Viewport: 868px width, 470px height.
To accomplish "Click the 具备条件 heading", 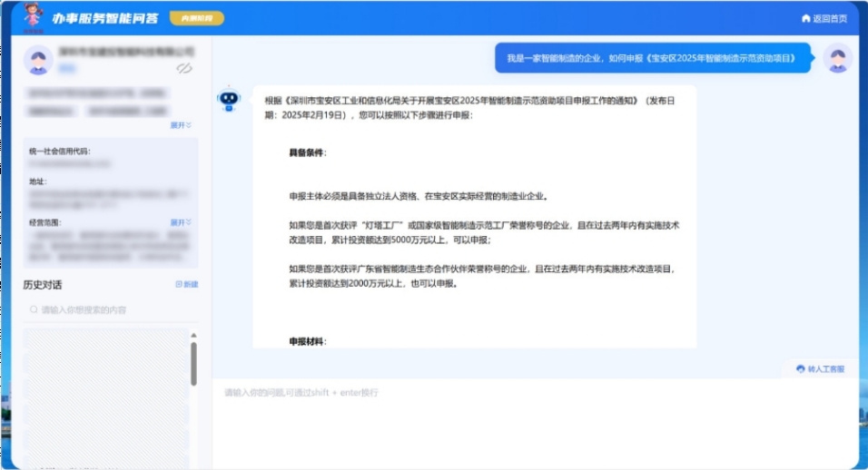I will (x=307, y=152).
